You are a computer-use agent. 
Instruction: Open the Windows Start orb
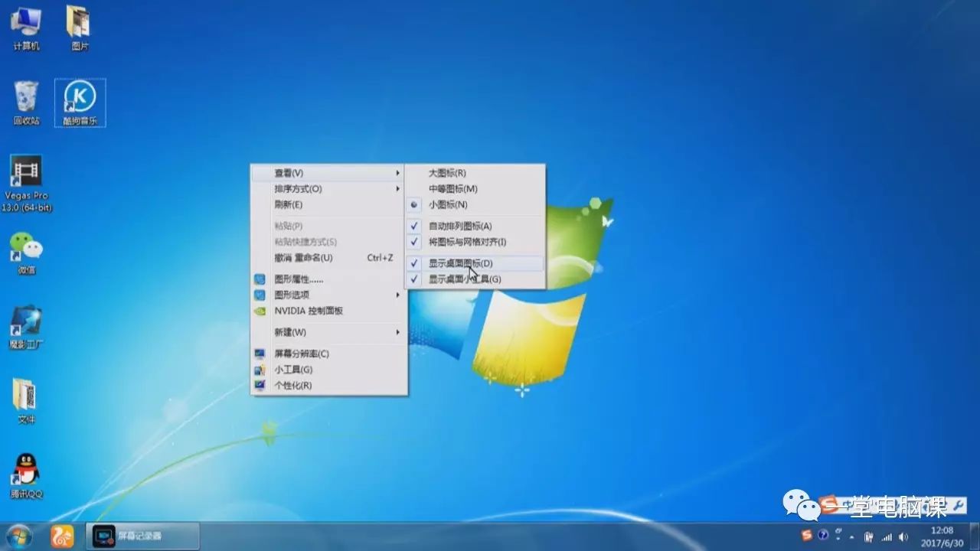[x=18, y=536]
